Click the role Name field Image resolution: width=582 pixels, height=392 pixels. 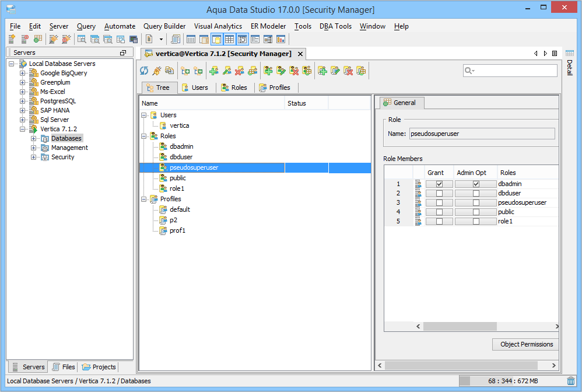[x=482, y=134]
